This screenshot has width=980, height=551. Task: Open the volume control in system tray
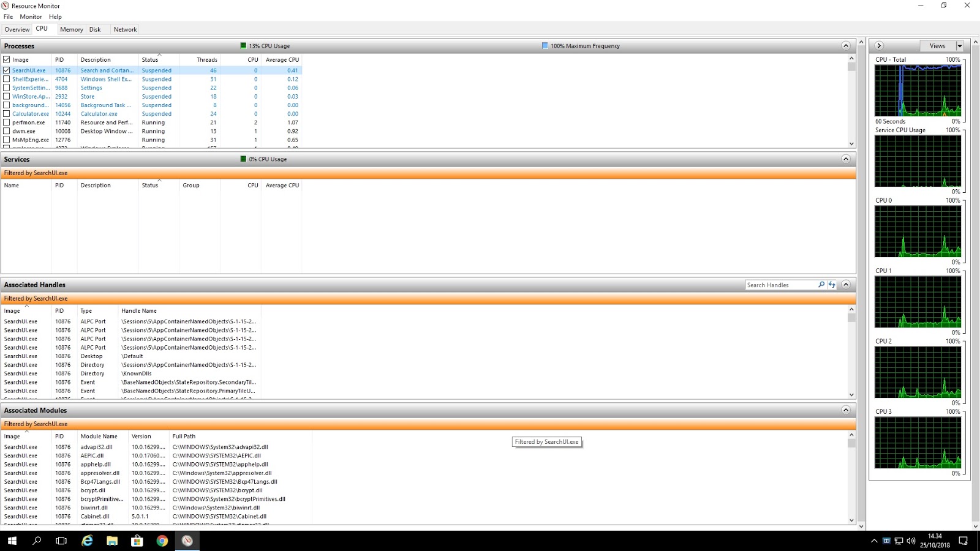[x=911, y=541]
